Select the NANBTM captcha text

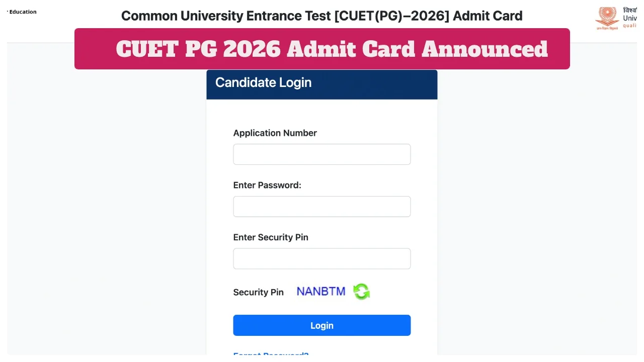(320, 291)
